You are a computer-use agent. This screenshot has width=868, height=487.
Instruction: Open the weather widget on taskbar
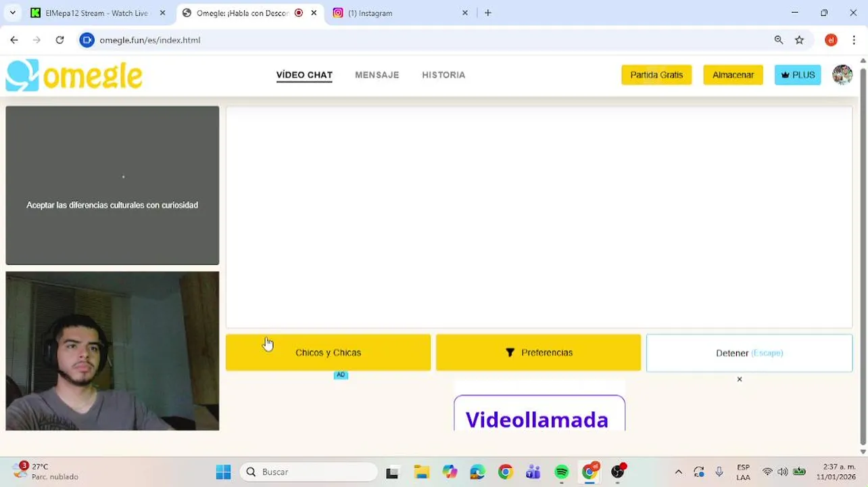click(x=46, y=471)
